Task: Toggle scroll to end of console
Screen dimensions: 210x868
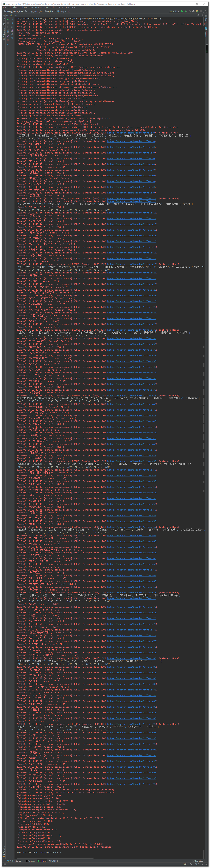Action: pos(12,30)
